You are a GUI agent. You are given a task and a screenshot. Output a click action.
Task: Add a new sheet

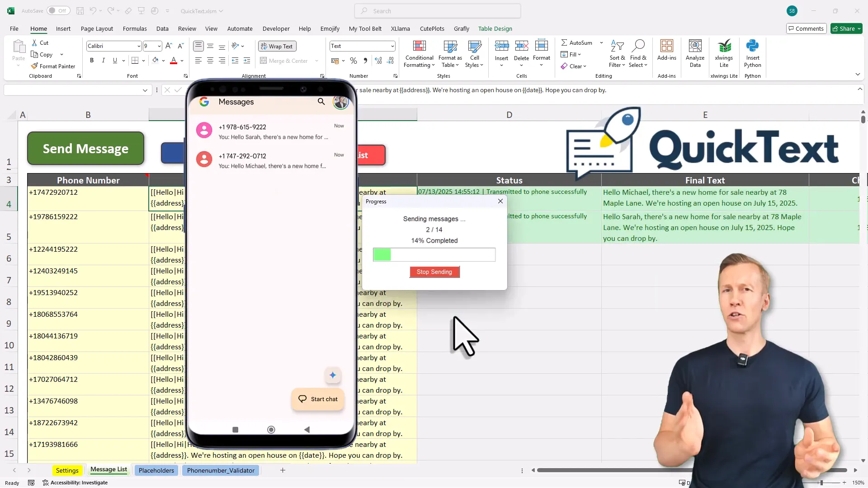pos(283,470)
